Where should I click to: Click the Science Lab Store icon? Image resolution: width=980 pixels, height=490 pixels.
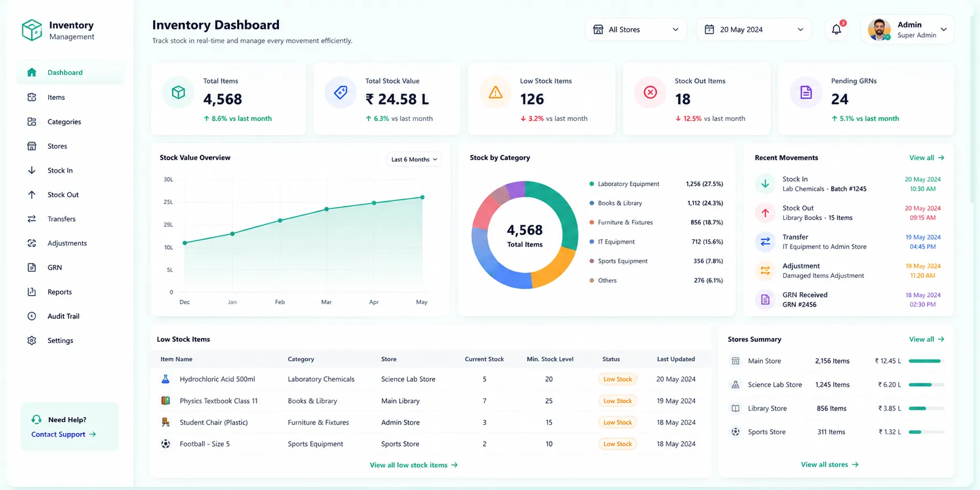[735, 384]
